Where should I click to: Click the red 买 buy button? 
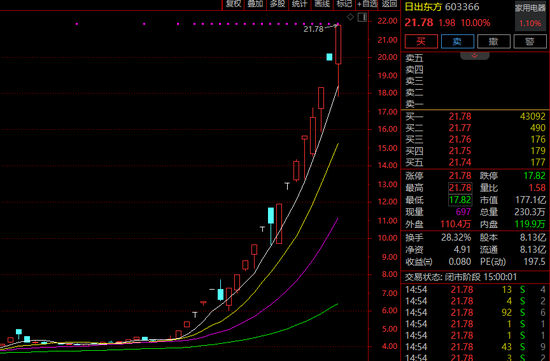click(421, 41)
